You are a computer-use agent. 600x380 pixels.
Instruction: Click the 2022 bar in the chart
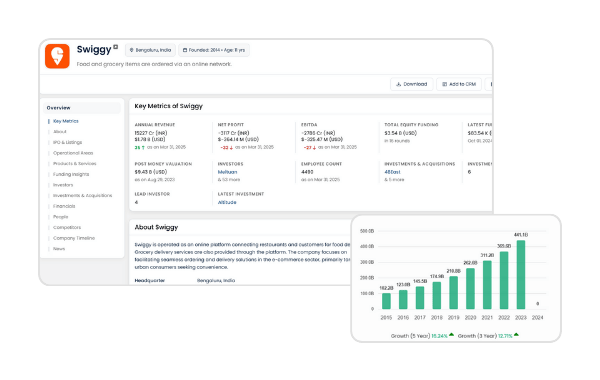pos(504,281)
